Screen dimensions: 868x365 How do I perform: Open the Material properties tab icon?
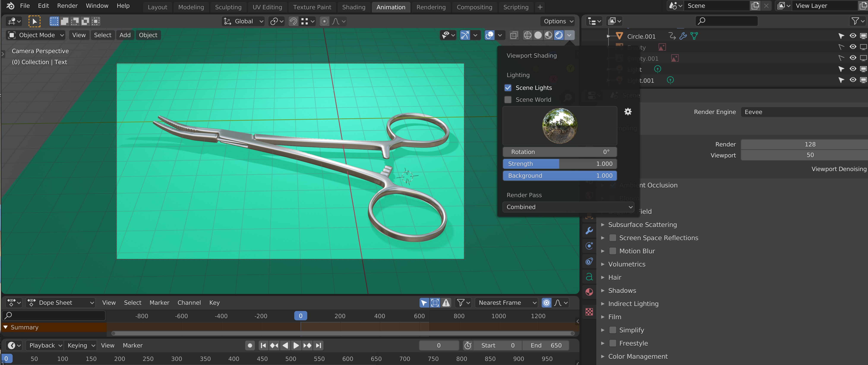[589, 292]
